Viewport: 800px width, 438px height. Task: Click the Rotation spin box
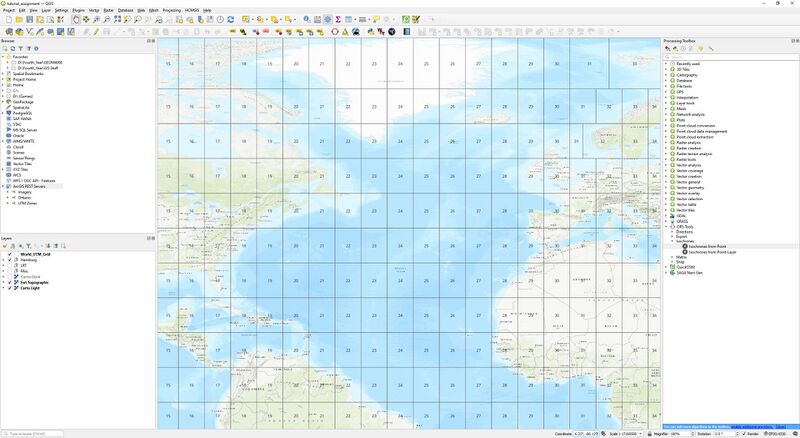click(726, 434)
